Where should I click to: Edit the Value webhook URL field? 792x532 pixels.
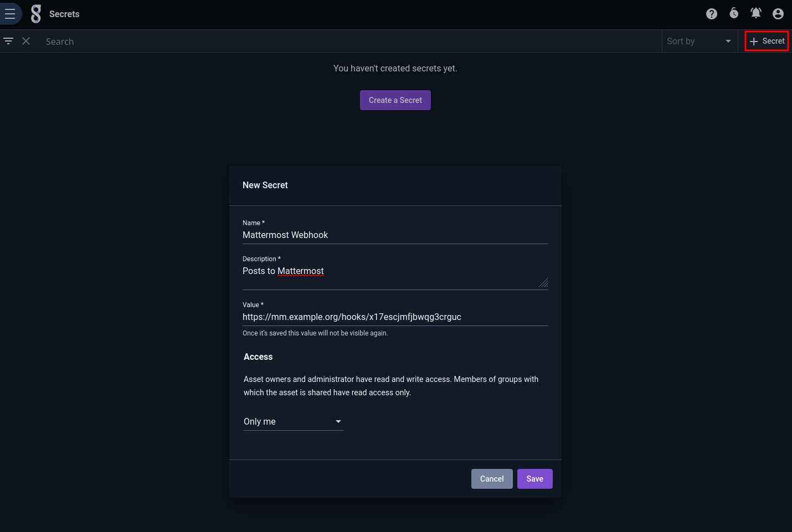click(x=395, y=317)
